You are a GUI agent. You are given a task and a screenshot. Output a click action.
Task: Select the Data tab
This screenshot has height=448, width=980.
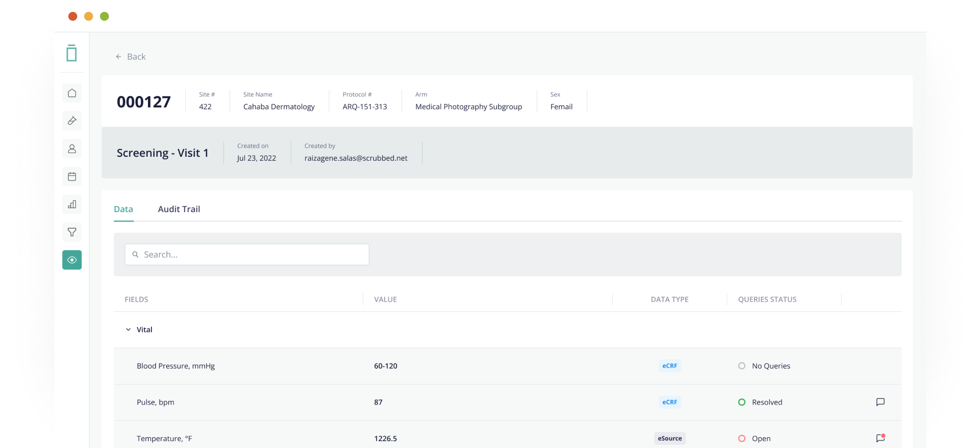click(123, 209)
